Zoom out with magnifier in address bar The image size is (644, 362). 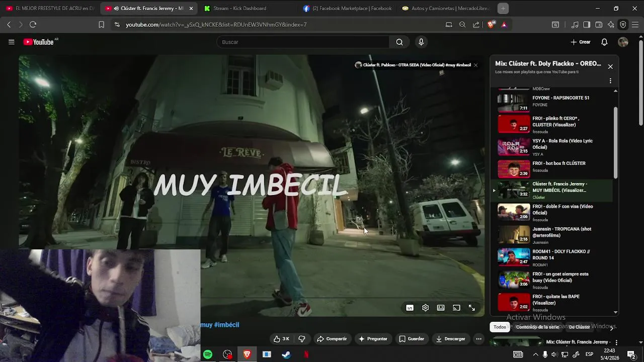pyautogui.click(x=462, y=24)
